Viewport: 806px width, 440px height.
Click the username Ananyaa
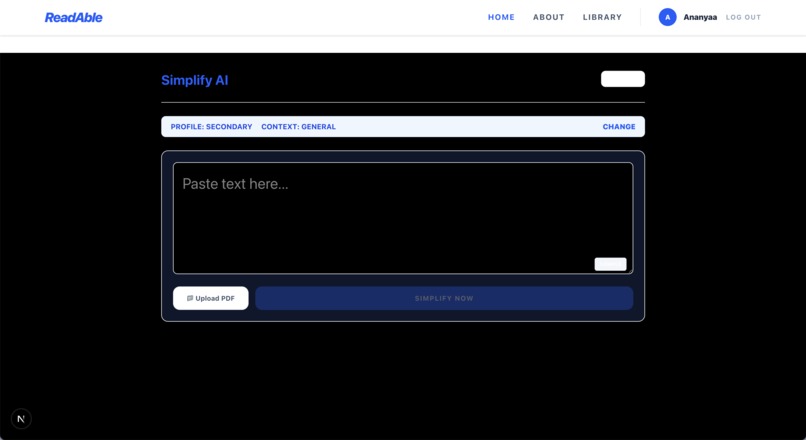700,17
